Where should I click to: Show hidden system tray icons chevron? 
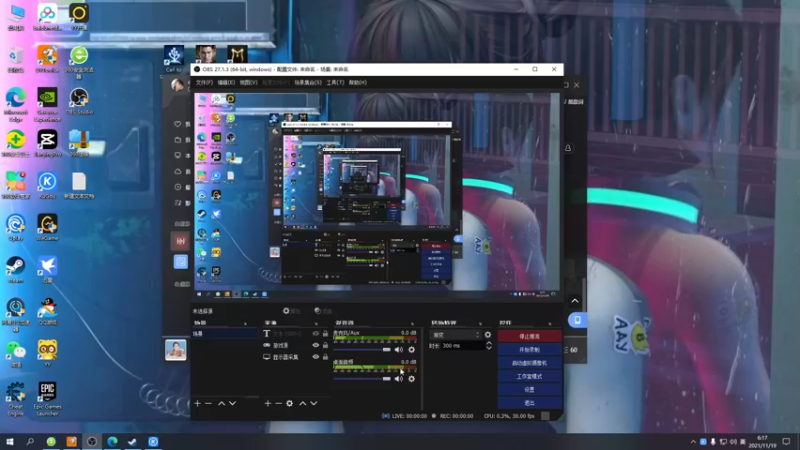693,442
